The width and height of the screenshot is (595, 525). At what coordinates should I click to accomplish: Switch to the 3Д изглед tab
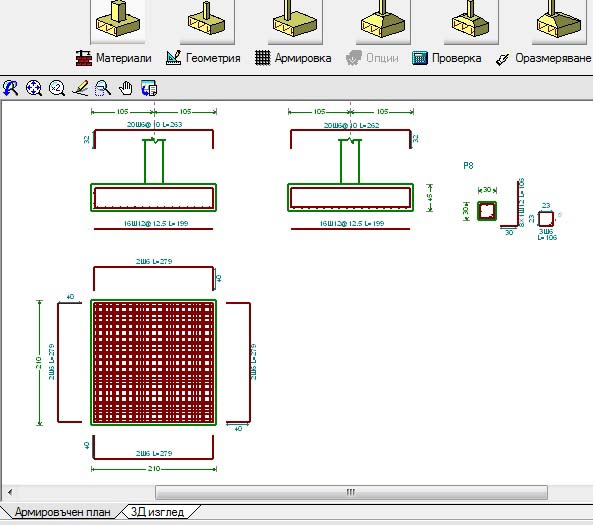pyautogui.click(x=157, y=512)
